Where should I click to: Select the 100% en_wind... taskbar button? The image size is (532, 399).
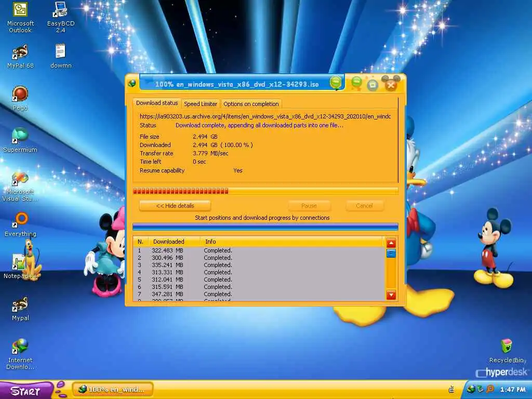[x=113, y=389]
